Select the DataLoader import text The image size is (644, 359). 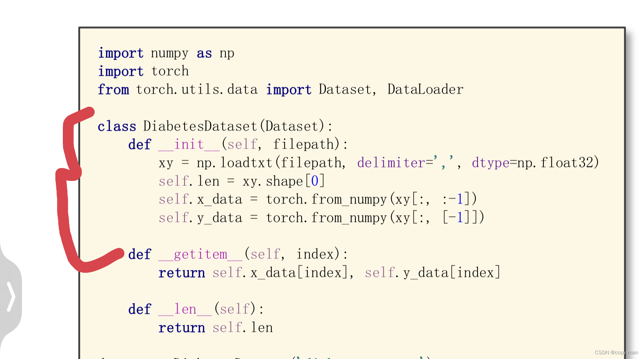[425, 89]
